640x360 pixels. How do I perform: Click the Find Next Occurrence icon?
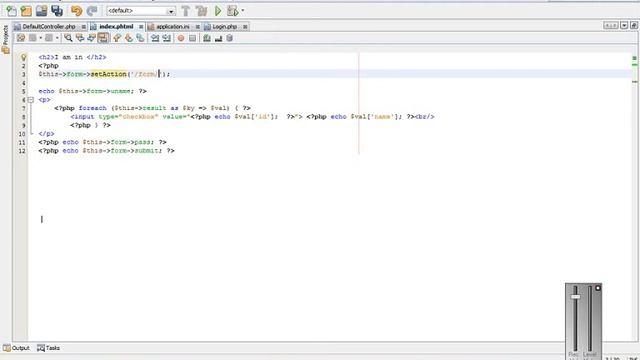[91, 38]
